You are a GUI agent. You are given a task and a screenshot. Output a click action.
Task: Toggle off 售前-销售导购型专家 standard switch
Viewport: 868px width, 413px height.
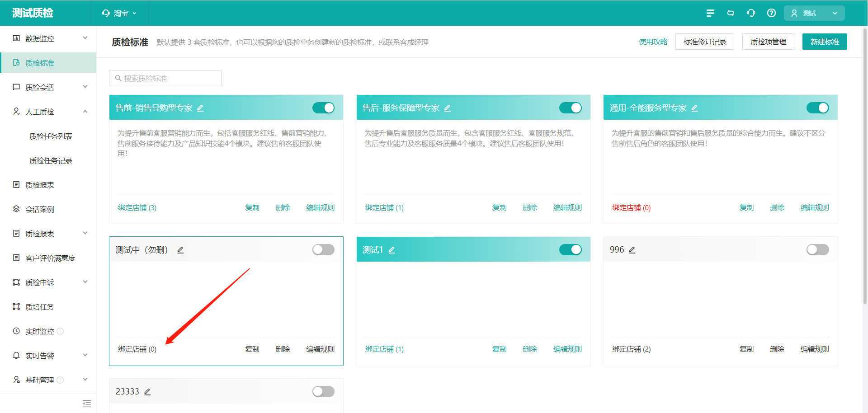(x=323, y=108)
